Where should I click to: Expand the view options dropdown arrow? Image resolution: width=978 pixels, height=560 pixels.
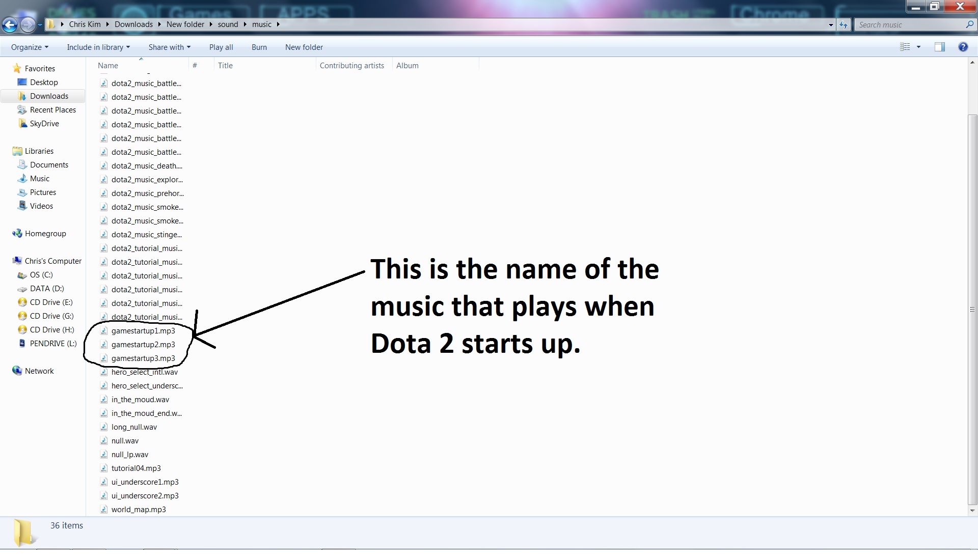(918, 47)
